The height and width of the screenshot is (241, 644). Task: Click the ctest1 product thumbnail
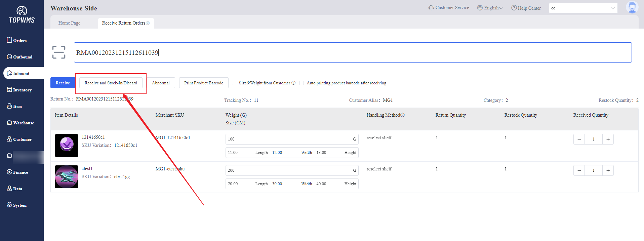point(67,177)
